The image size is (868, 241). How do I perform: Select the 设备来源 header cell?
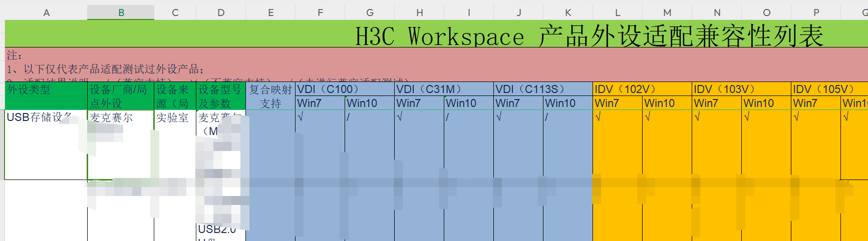click(175, 96)
